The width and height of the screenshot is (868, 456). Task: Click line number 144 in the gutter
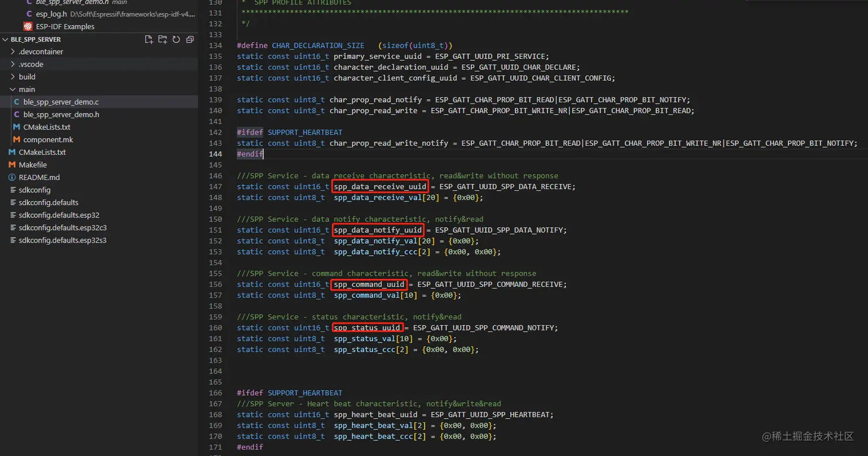pyautogui.click(x=215, y=154)
